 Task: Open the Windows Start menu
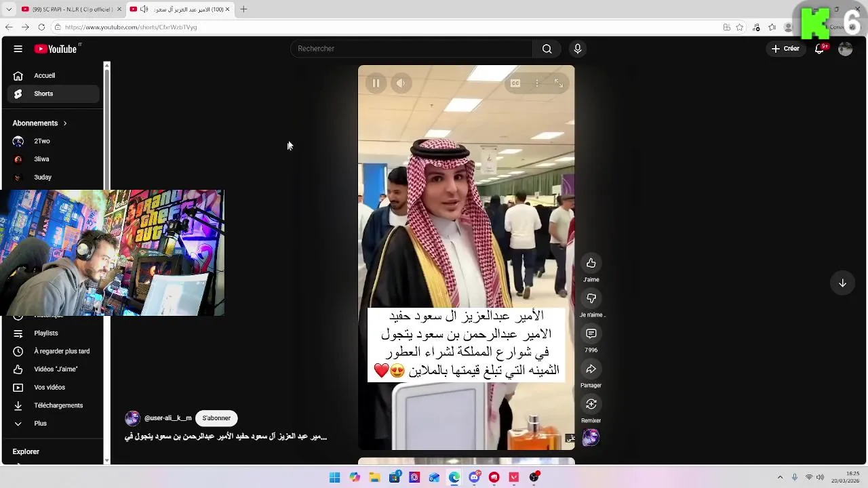pyautogui.click(x=334, y=477)
